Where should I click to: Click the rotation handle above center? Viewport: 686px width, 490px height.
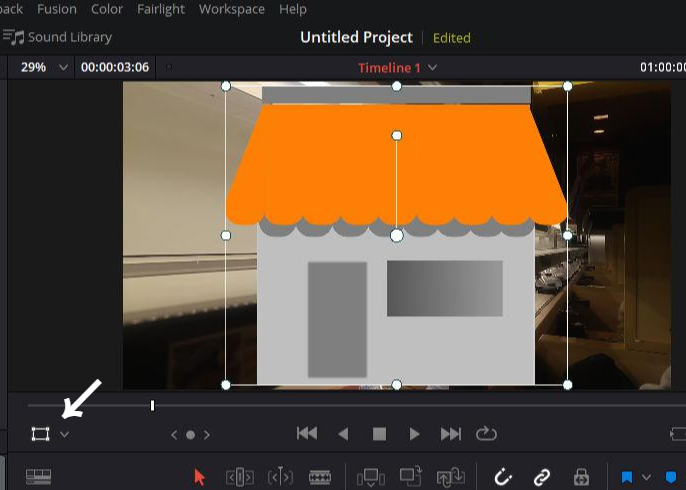coord(396,136)
